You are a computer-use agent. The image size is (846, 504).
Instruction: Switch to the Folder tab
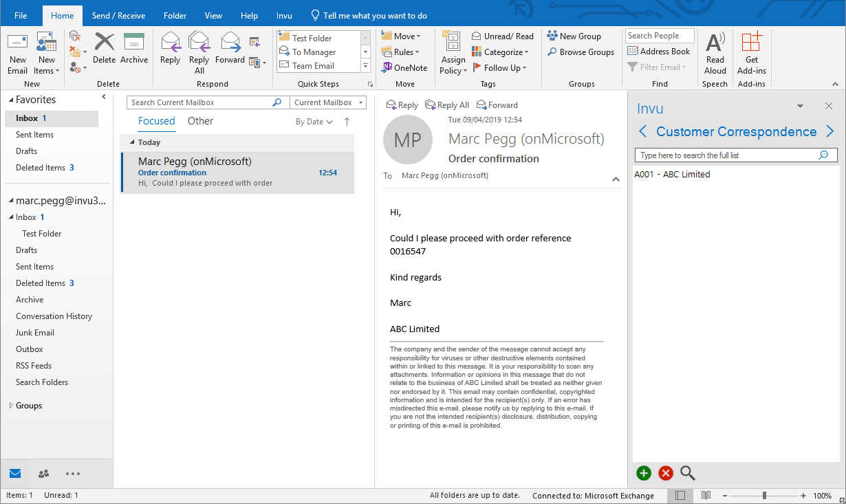pyautogui.click(x=175, y=15)
